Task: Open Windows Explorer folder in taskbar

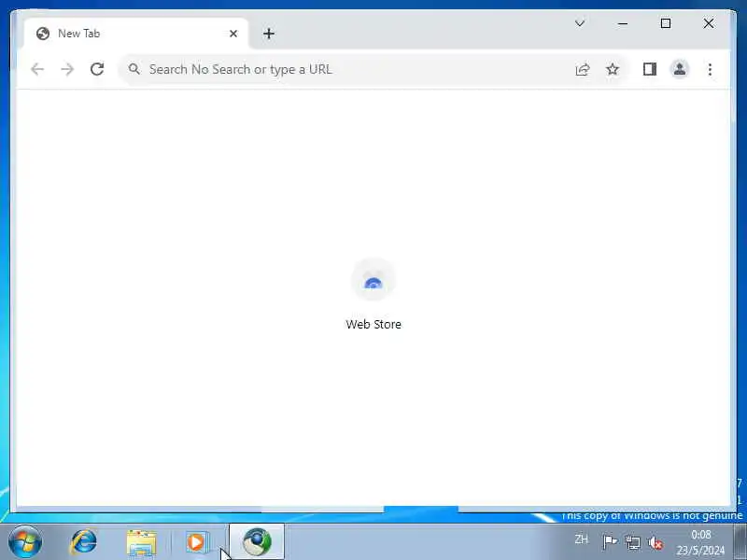Action: coord(141,543)
